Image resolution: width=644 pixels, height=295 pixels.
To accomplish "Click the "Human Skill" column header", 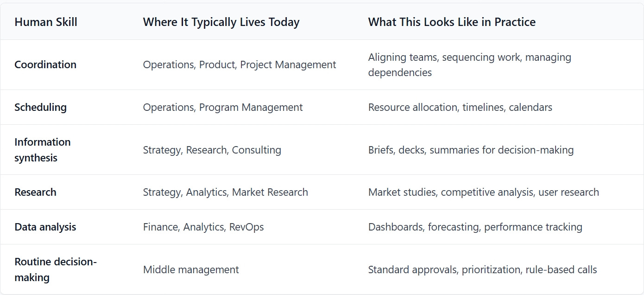I will tap(46, 22).
